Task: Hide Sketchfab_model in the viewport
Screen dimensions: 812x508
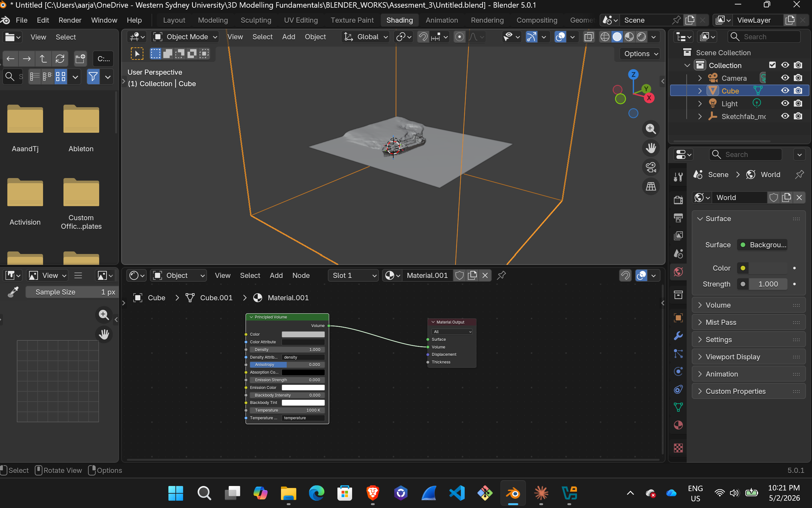Action: pos(785,116)
